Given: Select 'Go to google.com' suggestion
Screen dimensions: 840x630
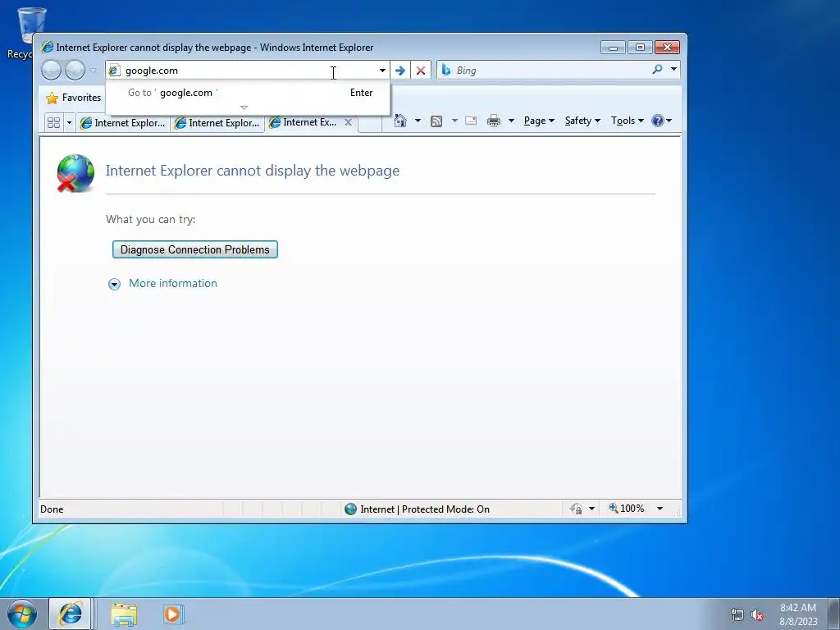Looking at the screenshot, I should tap(248, 93).
